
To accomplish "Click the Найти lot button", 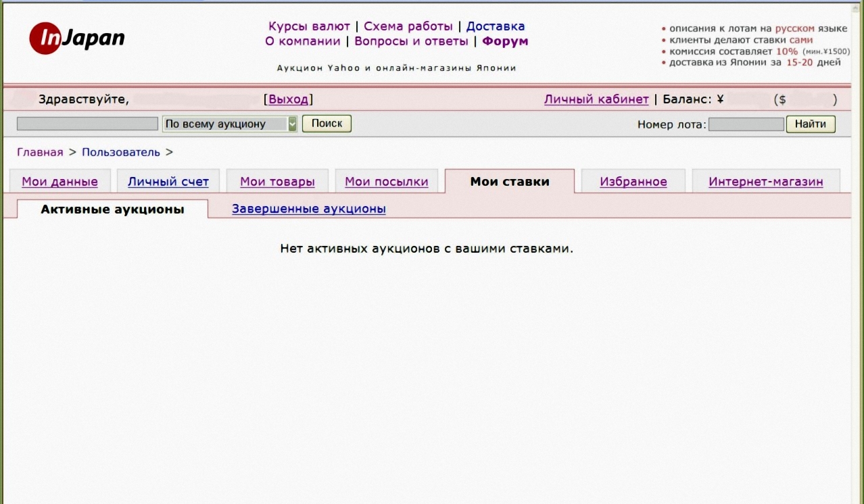I will (811, 124).
